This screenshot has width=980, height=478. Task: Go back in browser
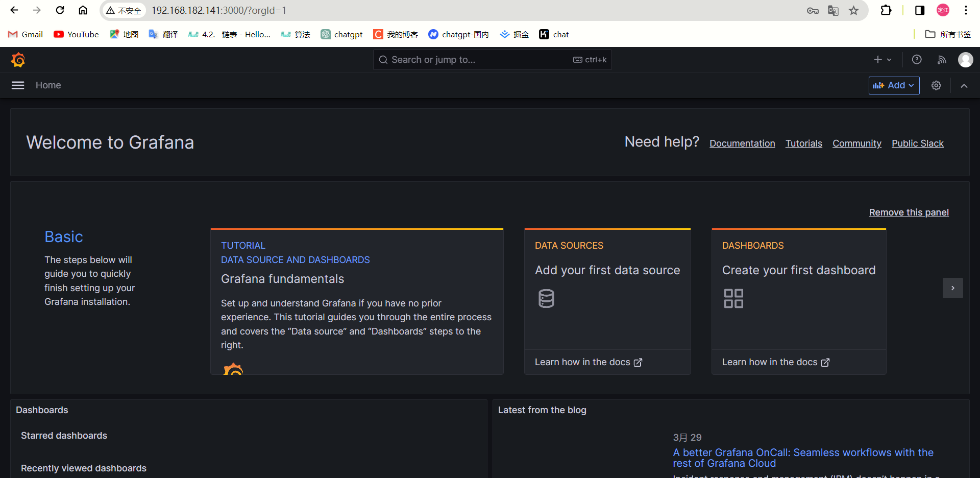[14, 10]
